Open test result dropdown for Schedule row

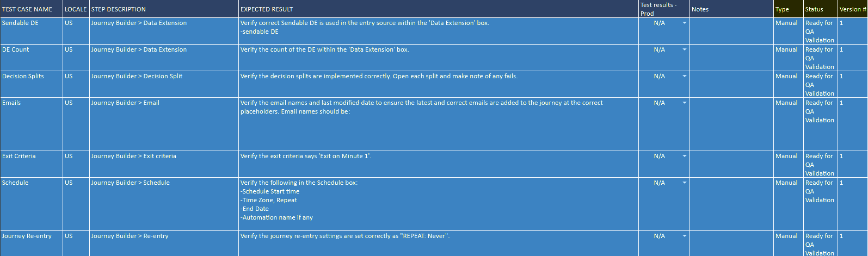tap(685, 183)
